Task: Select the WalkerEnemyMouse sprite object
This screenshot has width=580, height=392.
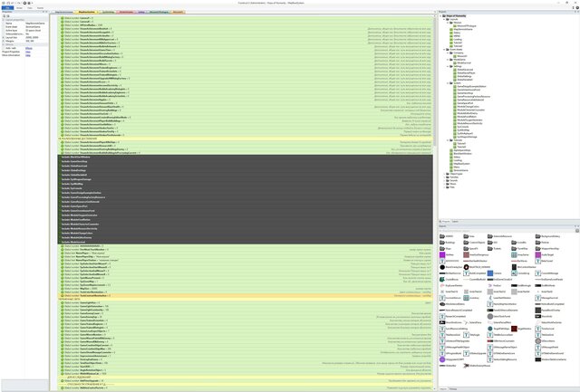Action: coord(477,366)
